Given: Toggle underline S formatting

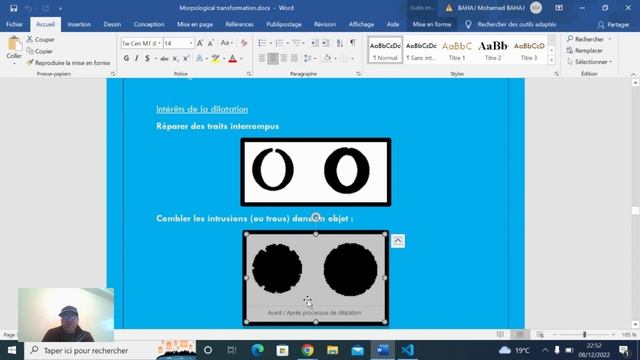Looking at the screenshot, I should tap(147, 58).
